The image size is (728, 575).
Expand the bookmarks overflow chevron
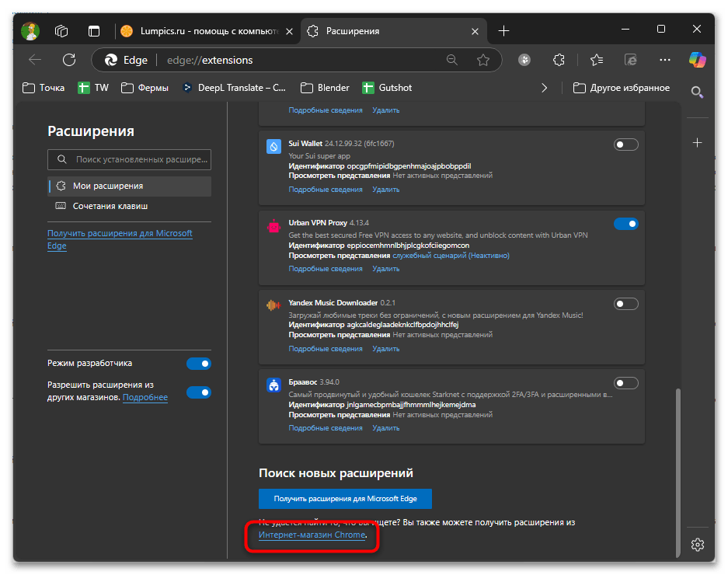pos(544,88)
